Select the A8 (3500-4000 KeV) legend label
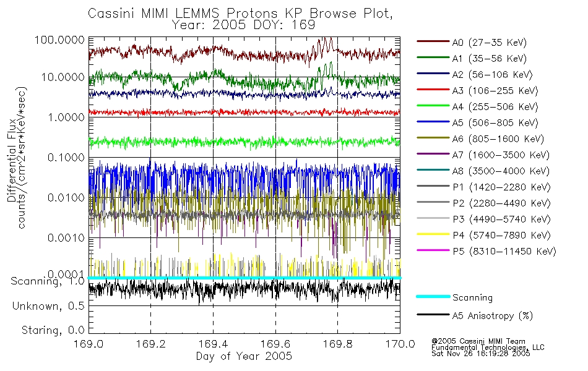 [501, 171]
